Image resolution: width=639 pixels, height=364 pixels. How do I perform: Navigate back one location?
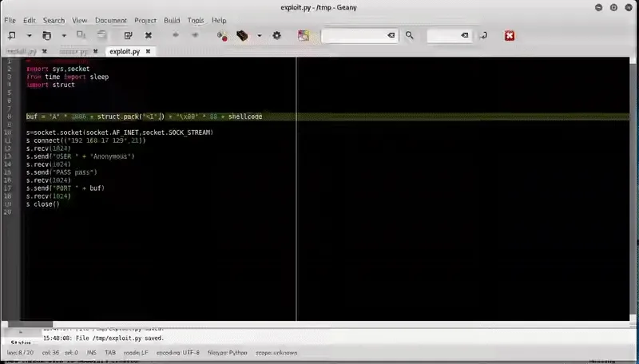point(175,35)
